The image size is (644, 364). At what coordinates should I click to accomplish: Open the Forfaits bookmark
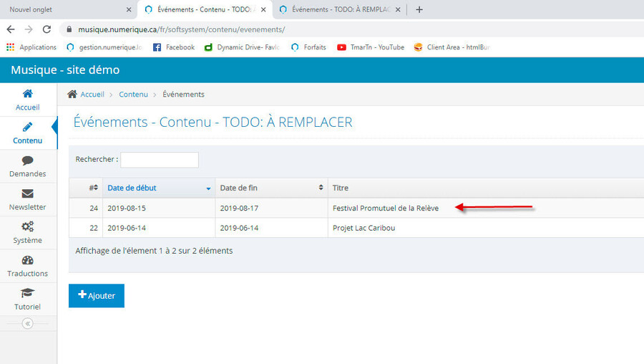click(x=308, y=47)
